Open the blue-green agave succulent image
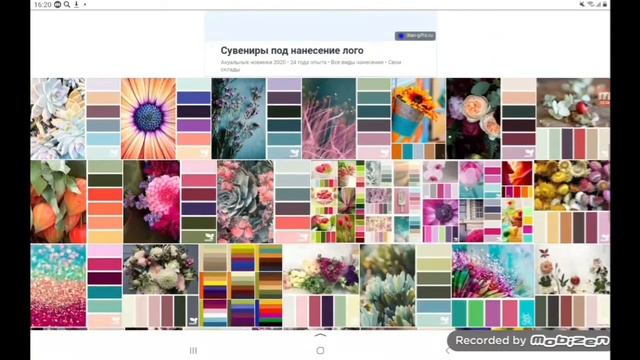Image resolution: width=640 pixels, height=360 pixels. pos(406,286)
